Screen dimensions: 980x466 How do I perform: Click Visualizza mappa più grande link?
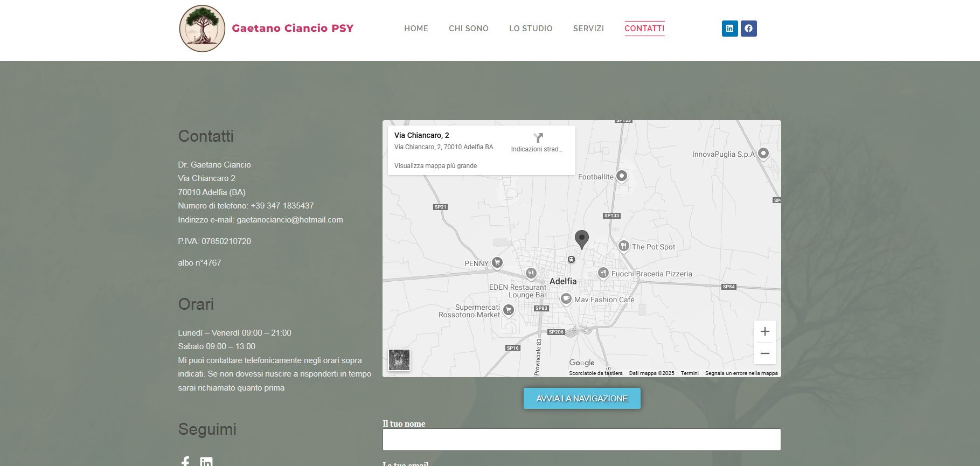pos(435,166)
